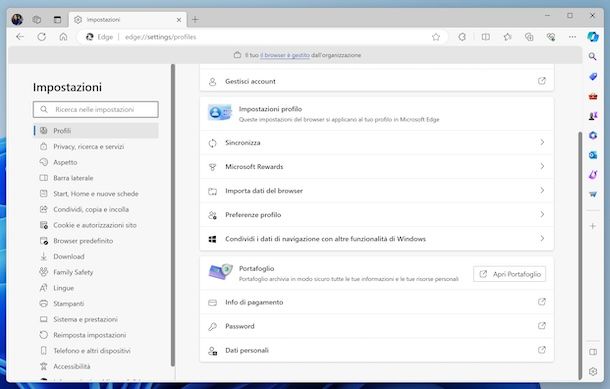Open Reimposta impostazioni section
The height and width of the screenshot is (389, 610).
[96, 335]
